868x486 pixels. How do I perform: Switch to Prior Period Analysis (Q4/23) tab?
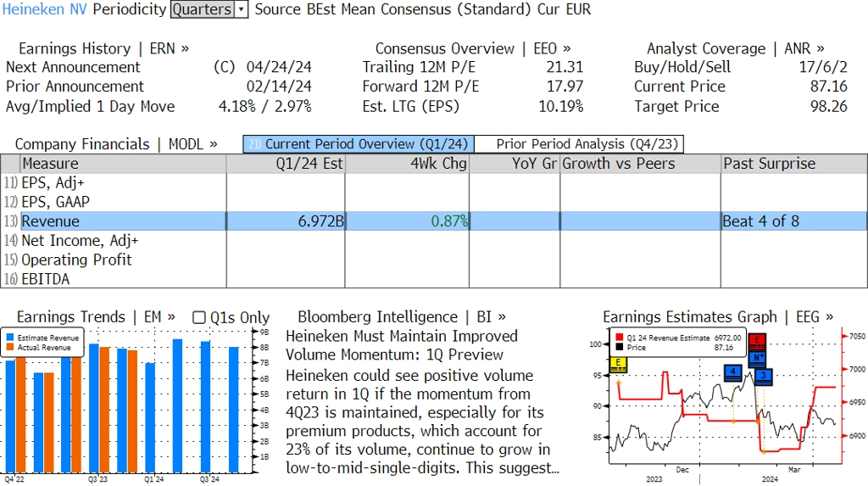pyautogui.click(x=579, y=144)
